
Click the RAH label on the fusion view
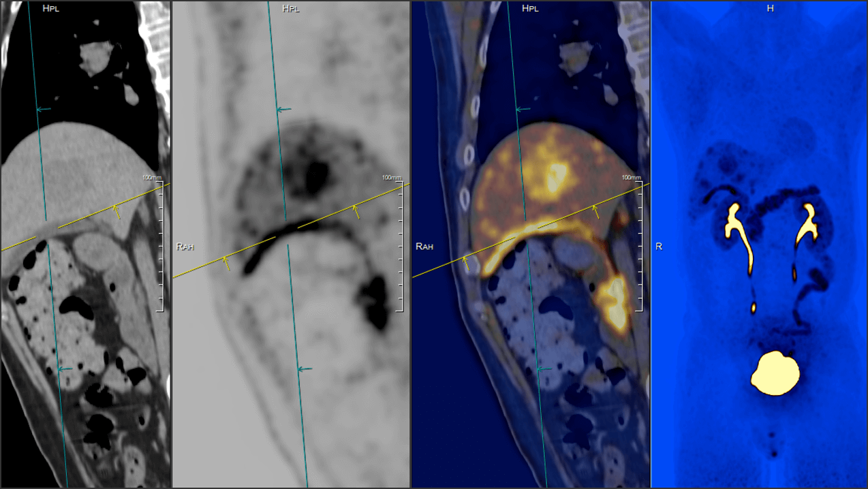[x=424, y=247]
